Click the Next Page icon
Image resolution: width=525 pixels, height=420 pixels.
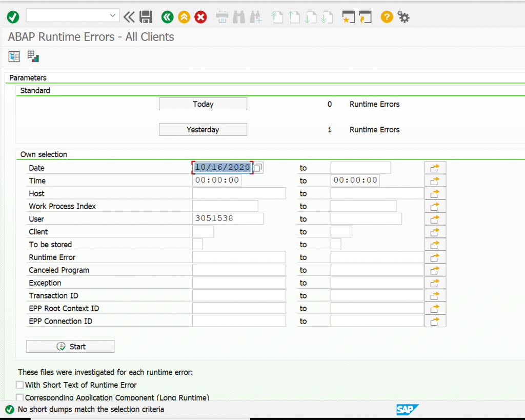pos(310,17)
